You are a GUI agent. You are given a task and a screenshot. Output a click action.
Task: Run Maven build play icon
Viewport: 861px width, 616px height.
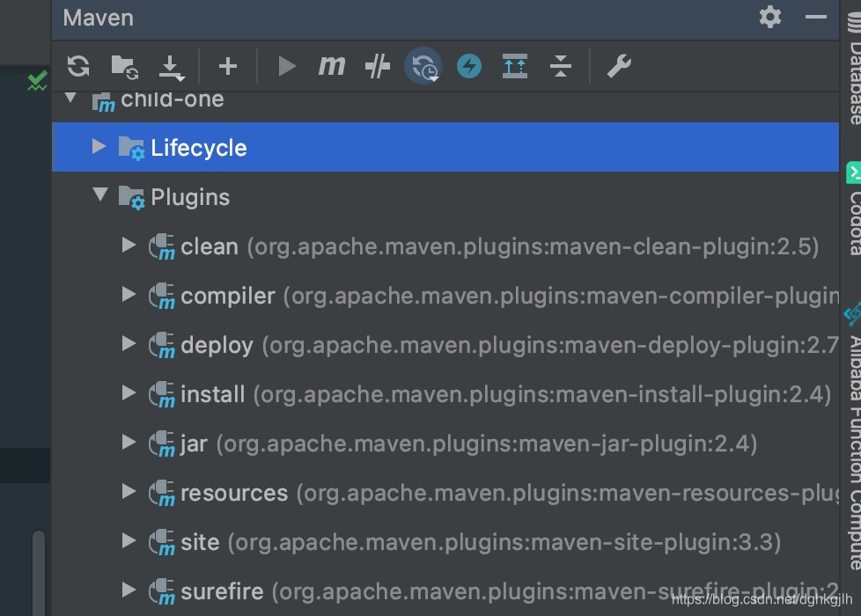point(286,66)
